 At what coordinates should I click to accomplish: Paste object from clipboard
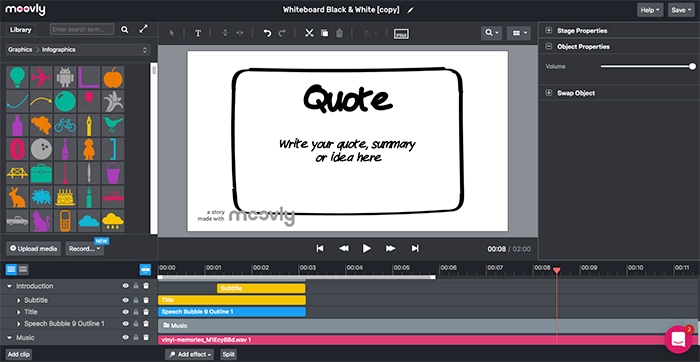point(339,33)
